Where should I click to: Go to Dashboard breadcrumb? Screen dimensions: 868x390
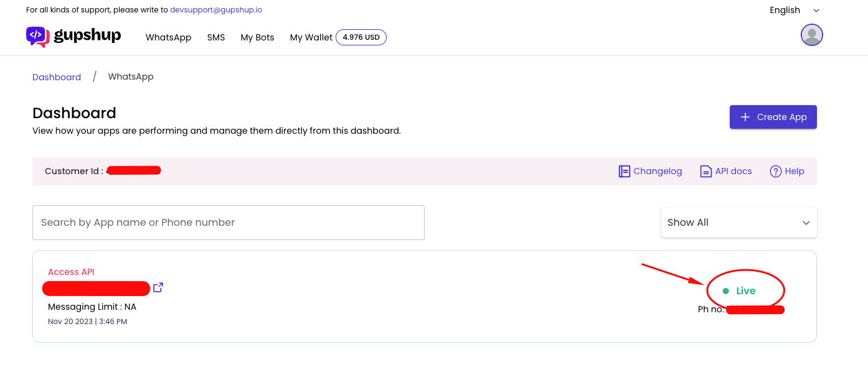point(57,77)
